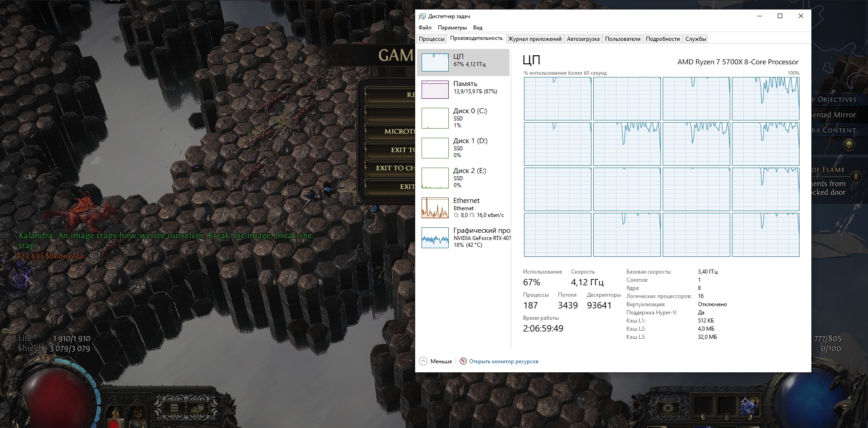868x428 pixels.
Task: Switch to the Журнал приложений tab
Action: coord(534,39)
